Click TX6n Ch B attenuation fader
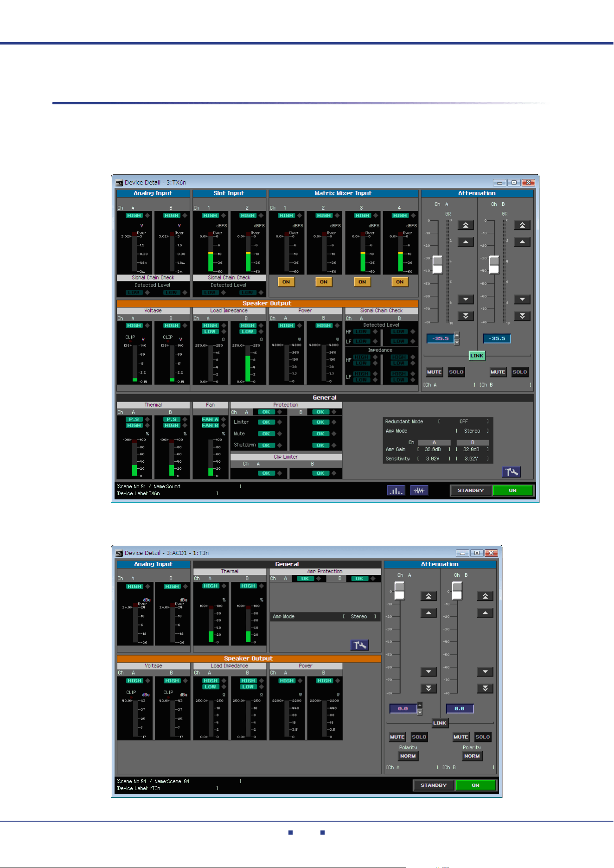 [494, 264]
